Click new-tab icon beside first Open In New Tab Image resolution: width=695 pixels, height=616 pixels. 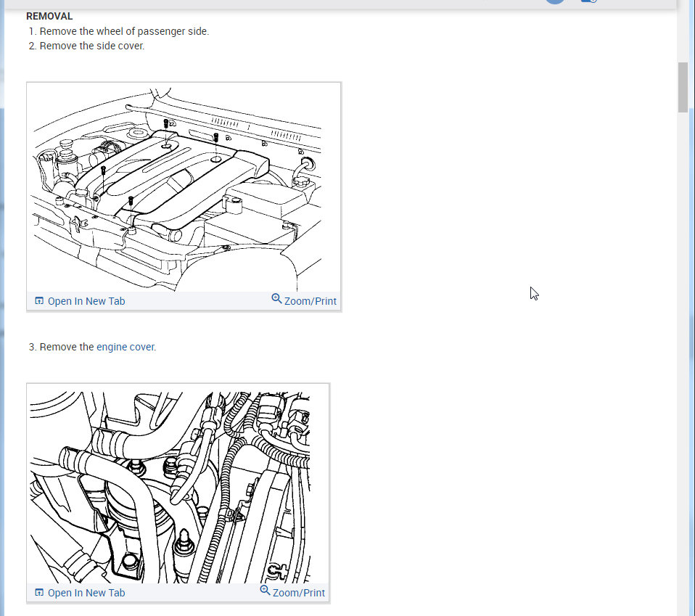39,301
